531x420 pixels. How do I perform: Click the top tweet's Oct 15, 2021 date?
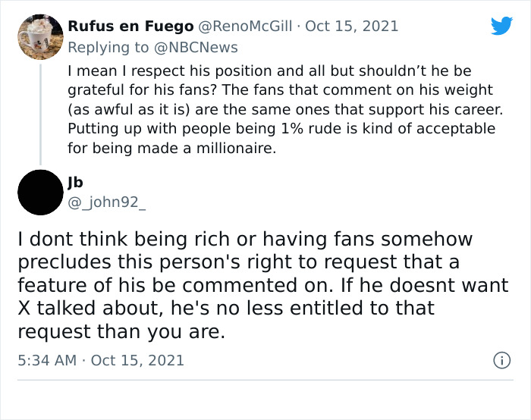coord(351,27)
